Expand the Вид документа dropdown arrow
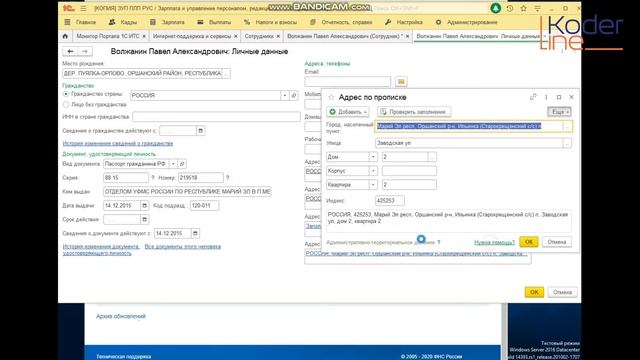 coord(173,164)
